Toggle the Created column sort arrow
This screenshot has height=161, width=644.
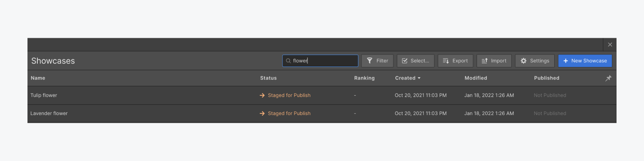(x=419, y=78)
